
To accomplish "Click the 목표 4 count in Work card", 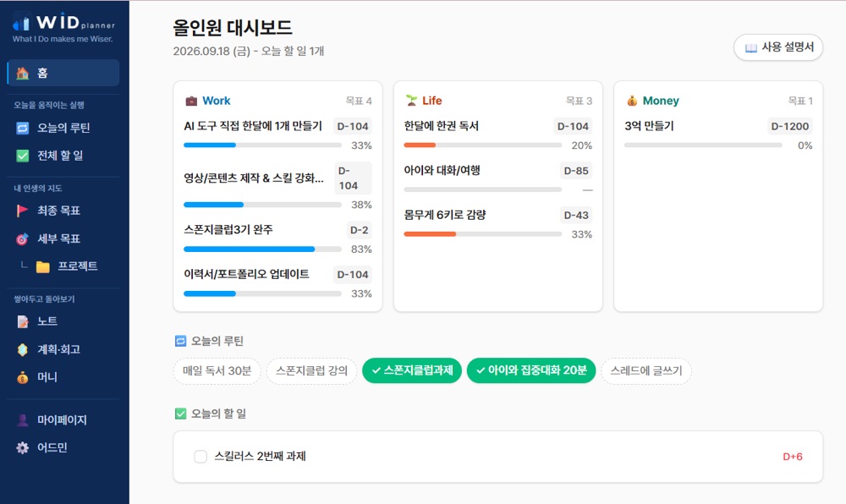I will 359,101.
